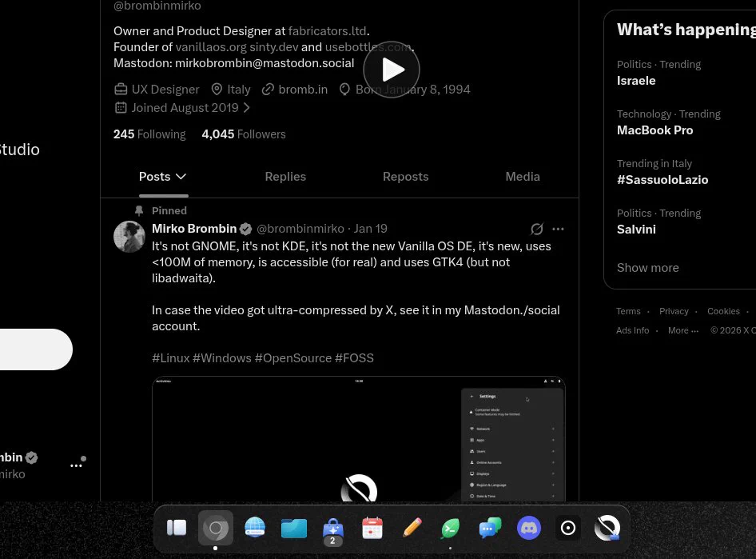The height and width of the screenshot is (559, 756).
Task: Open the #OpenSource hashtag
Action: pos(293,358)
